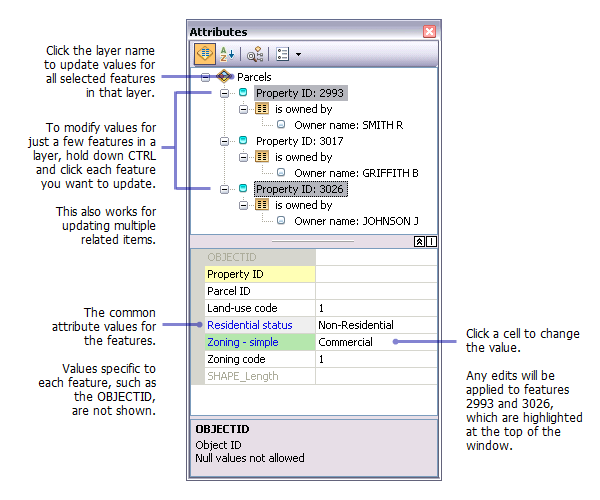600x500 pixels.
Task: Click the collapse-panel double arrow button
Action: click(419, 241)
